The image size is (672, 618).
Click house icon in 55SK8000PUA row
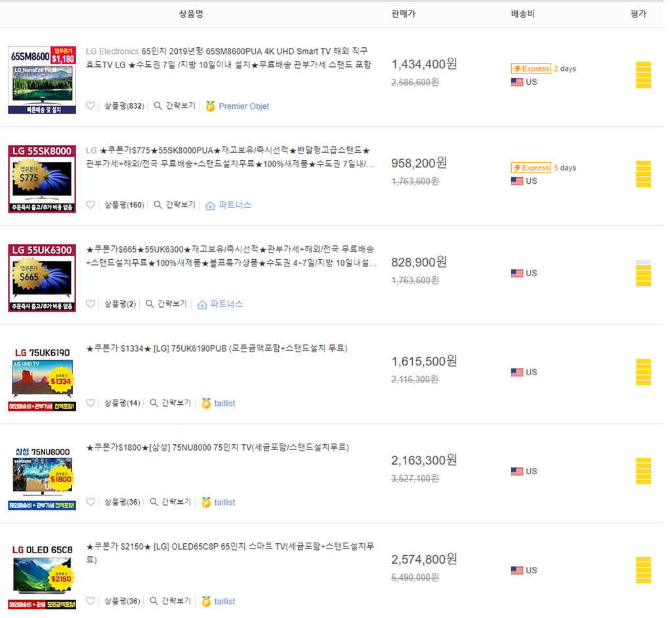pyautogui.click(x=210, y=206)
